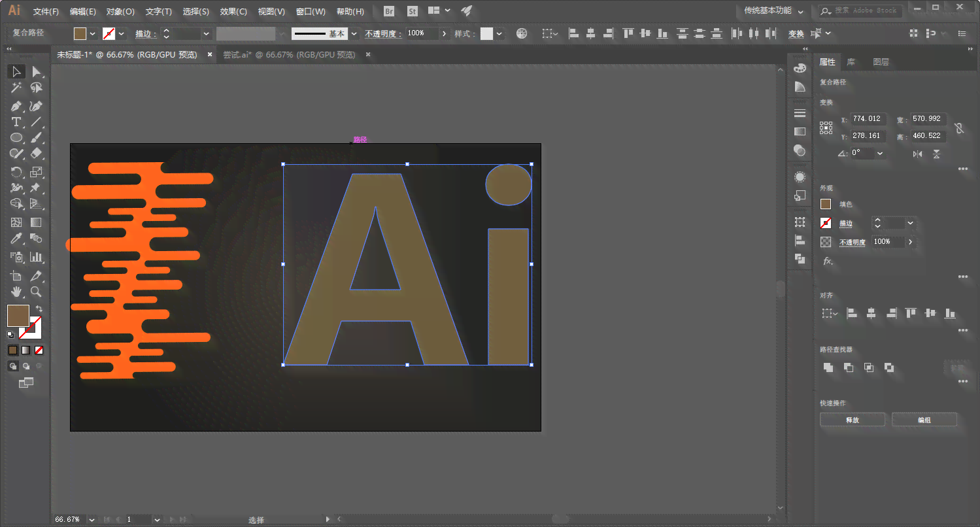Viewport: 980px width, 527px height.
Task: Pick the transform reference point grid
Action: point(826,128)
